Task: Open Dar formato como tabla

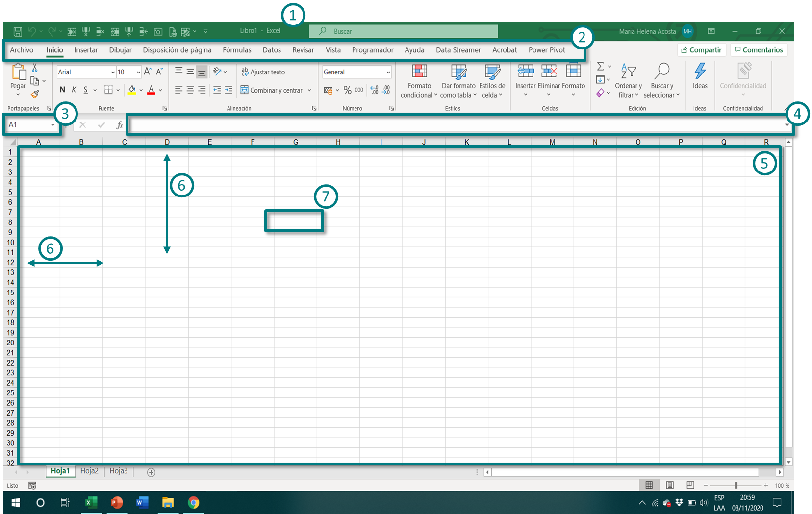Action: (x=458, y=81)
